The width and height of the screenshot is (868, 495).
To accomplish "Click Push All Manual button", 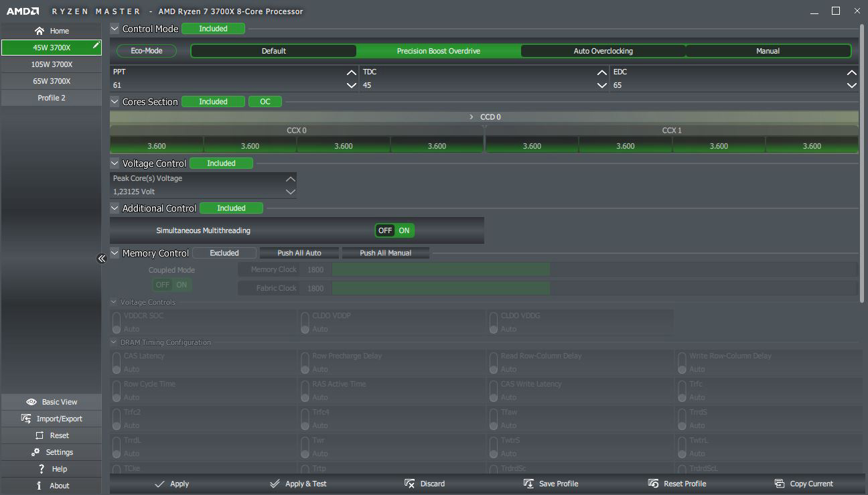I will [385, 253].
